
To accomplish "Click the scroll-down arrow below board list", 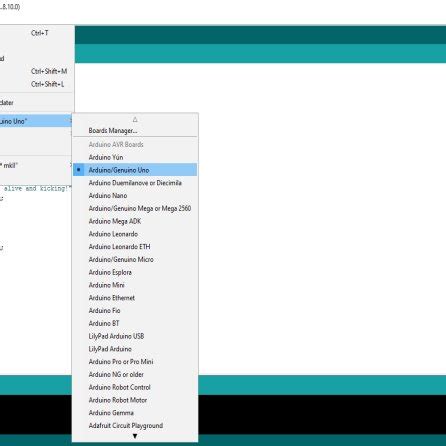I will click(x=135, y=436).
